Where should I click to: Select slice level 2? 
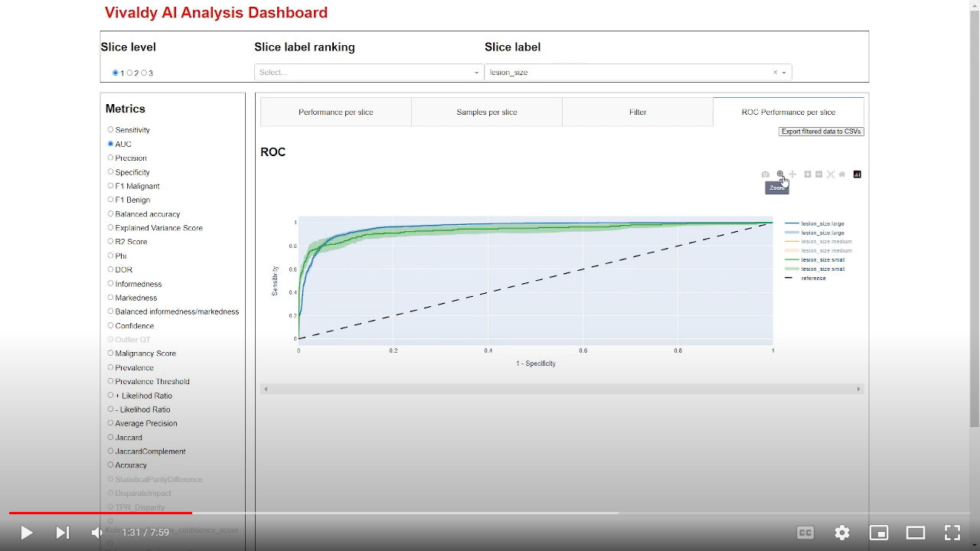129,73
